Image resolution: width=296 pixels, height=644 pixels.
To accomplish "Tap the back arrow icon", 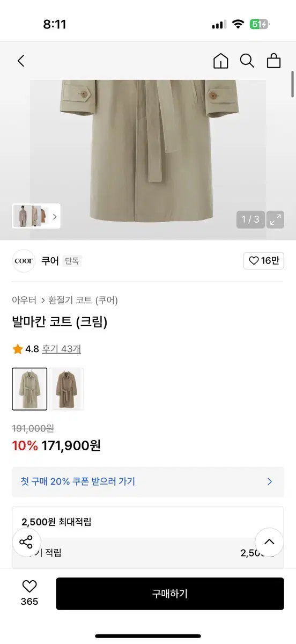I will click(21, 61).
